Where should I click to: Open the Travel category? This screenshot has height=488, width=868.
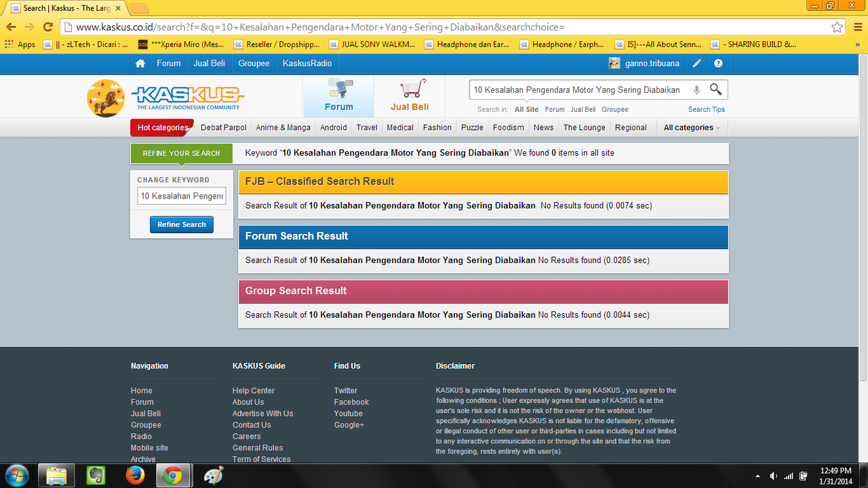(x=367, y=127)
